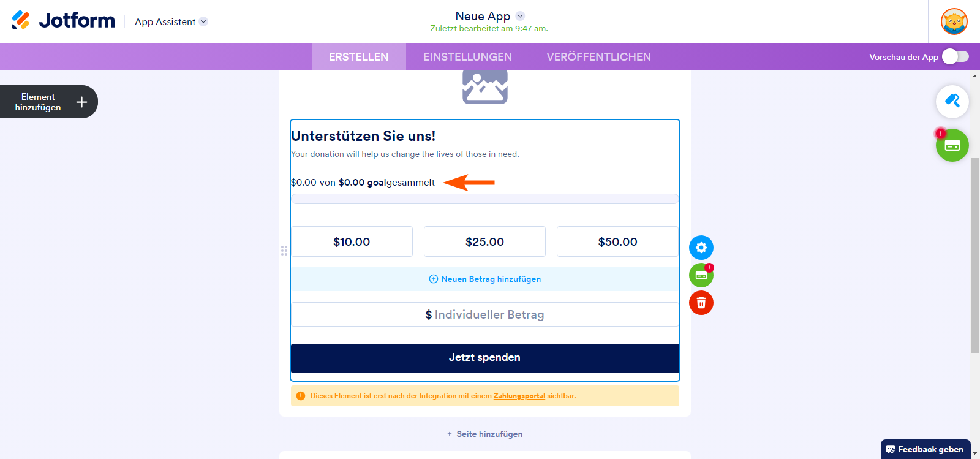Click the donation goal progress bar
The width and height of the screenshot is (980, 459).
484,199
